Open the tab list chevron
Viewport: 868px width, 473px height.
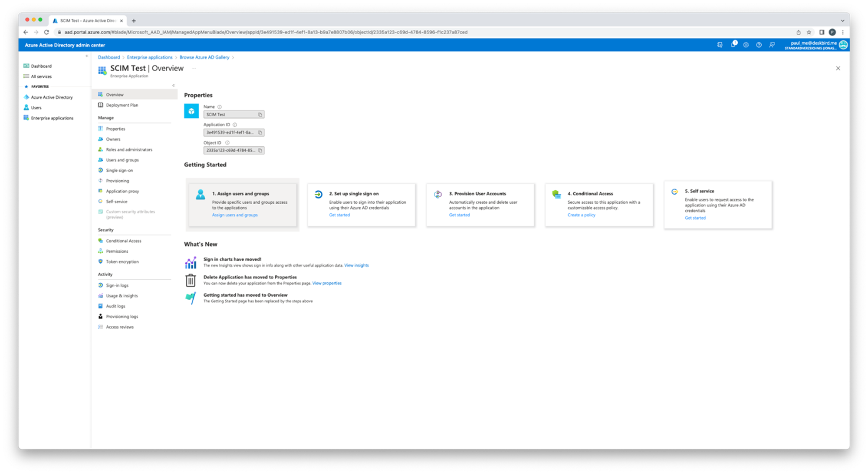842,20
